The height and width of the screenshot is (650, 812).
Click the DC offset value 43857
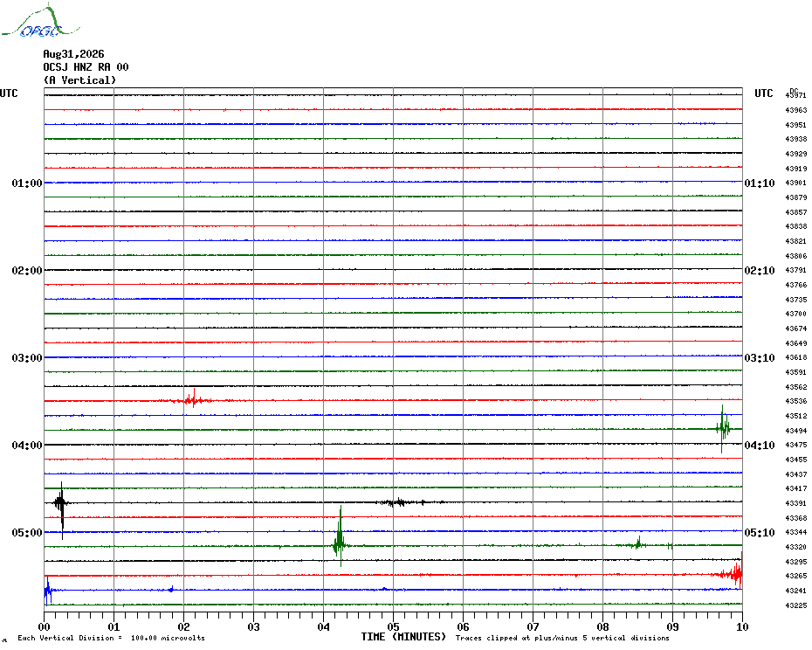(x=796, y=212)
